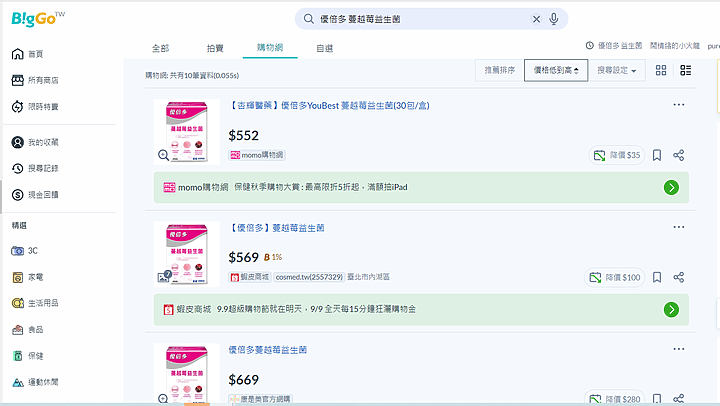Viewport: 720px width, 406px height.
Task: Clear the search box text
Action: pyautogui.click(x=536, y=19)
